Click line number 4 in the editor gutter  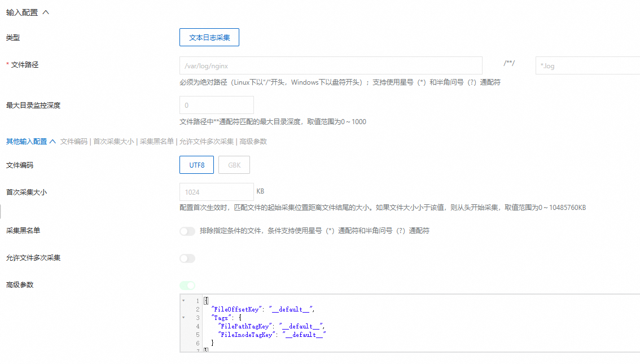[196, 326]
